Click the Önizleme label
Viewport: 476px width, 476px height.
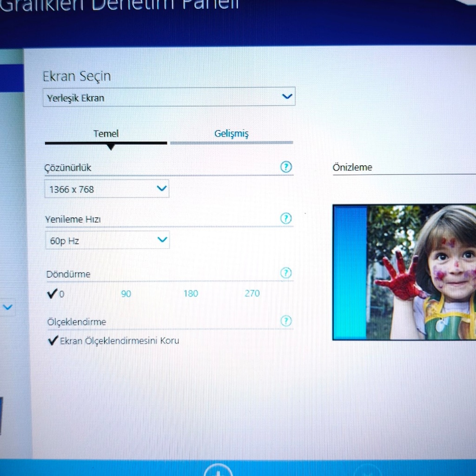(x=352, y=167)
